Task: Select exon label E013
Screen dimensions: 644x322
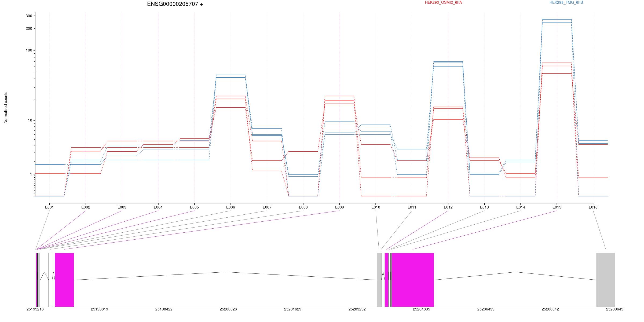Action: [484, 207]
